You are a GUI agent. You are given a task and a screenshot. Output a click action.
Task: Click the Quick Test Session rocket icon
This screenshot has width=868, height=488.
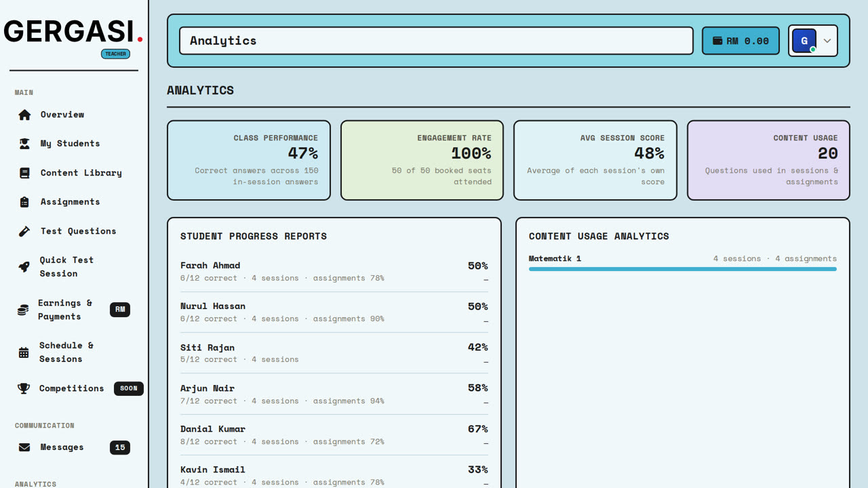click(24, 267)
